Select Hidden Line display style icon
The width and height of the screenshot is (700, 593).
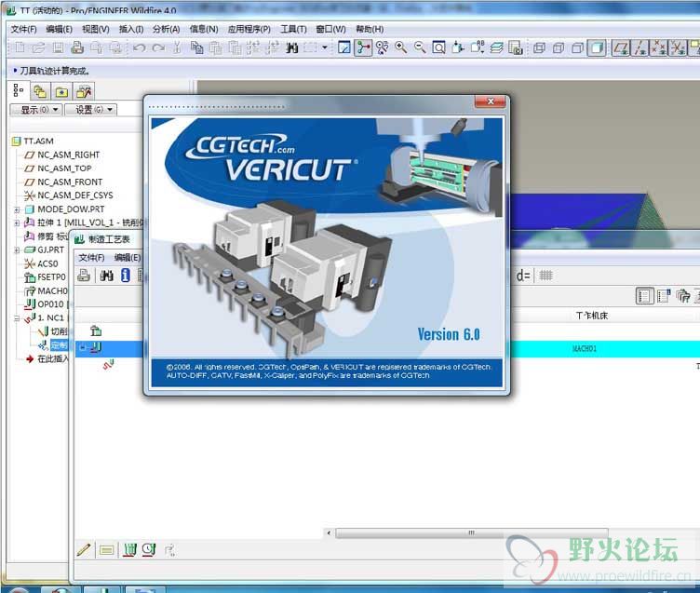pos(559,47)
